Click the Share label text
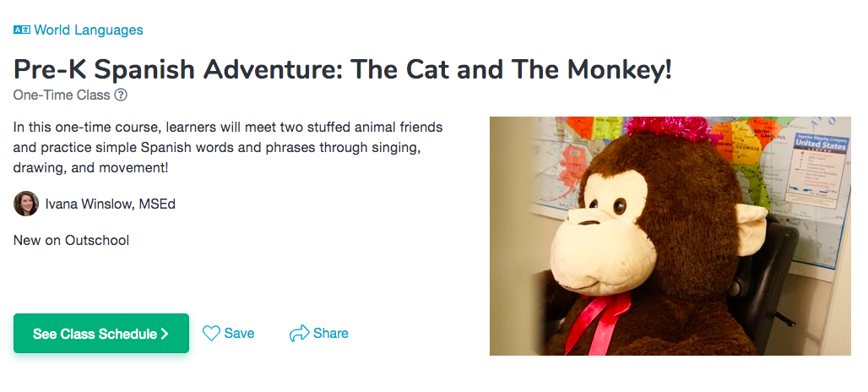The width and height of the screenshot is (868, 392). pyautogui.click(x=331, y=334)
